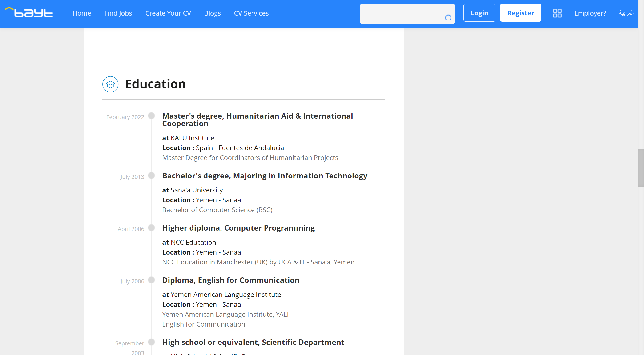Open the Find Jobs menu
644x355 pixels.
118,13
